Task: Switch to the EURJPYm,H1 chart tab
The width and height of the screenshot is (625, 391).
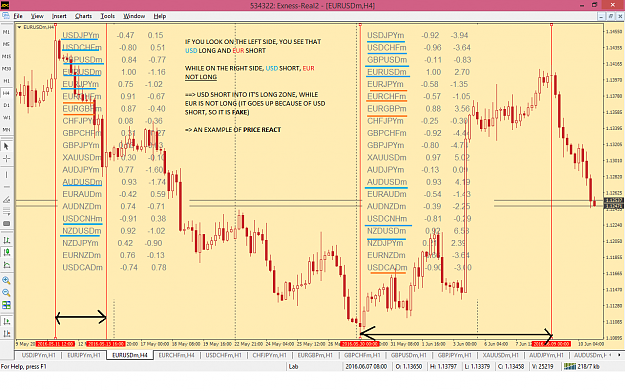Action: (x=84, y=355)
